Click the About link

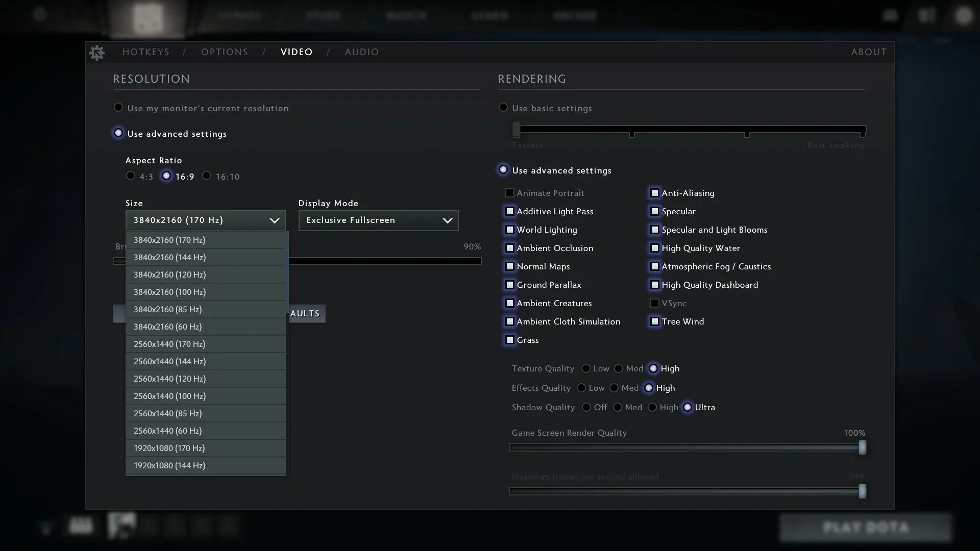[x=868, y=52]
